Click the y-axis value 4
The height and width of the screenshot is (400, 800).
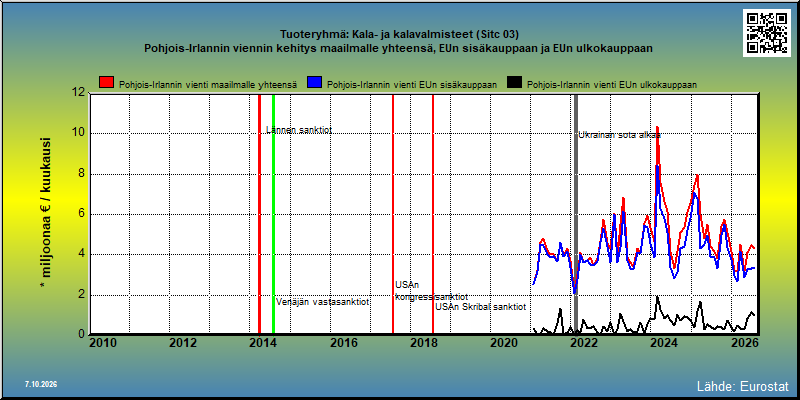coord(82,254)
